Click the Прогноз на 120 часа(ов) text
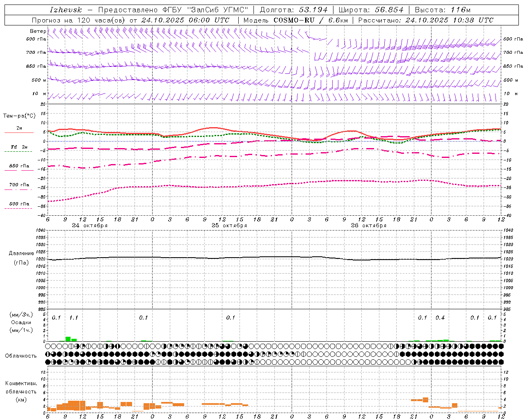 [x=79, y=20]
